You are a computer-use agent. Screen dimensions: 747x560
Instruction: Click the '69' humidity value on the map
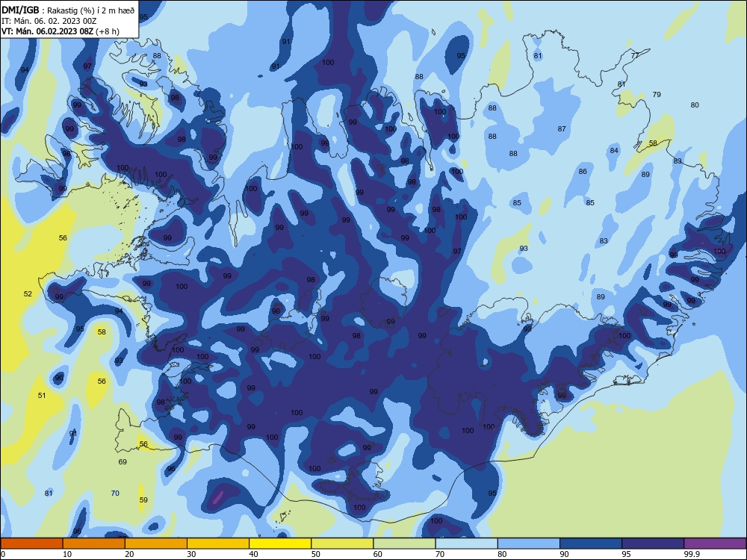coord(123,462)
